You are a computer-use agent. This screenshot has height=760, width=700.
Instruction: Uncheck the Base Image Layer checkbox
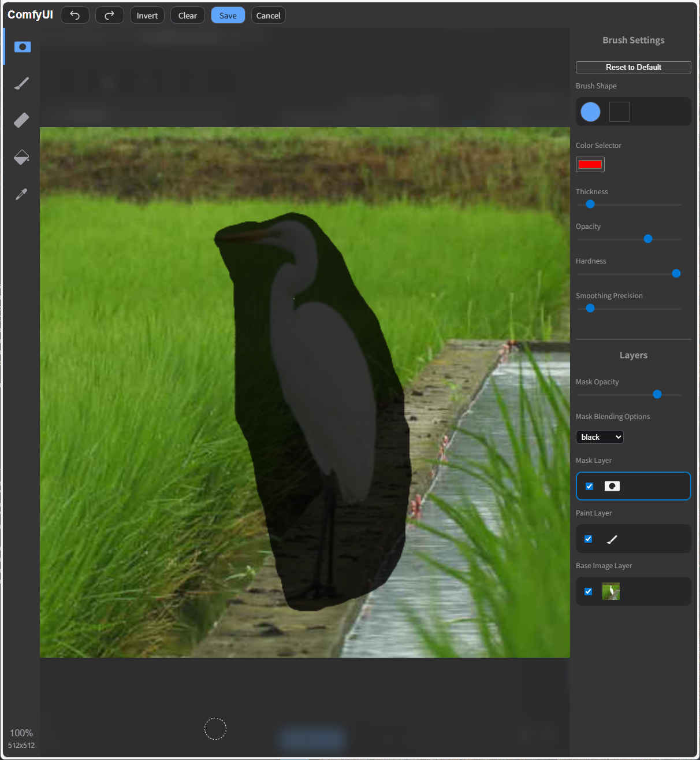coord(589,591)
